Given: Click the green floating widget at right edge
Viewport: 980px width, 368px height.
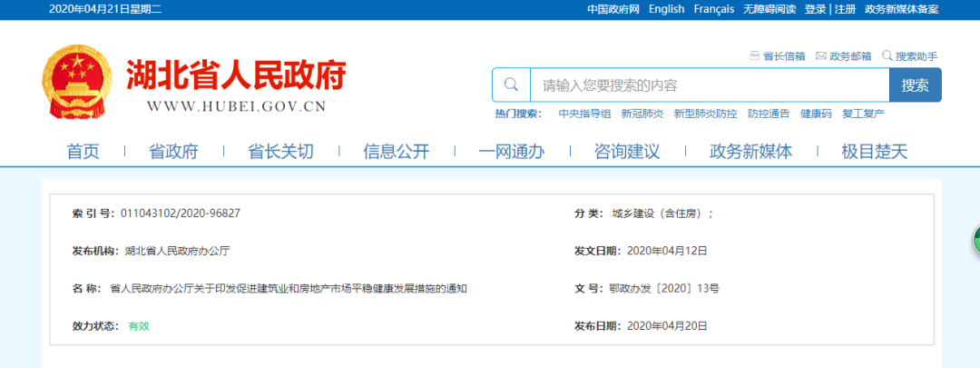Looking at the screenshot, I should [x=975, y=241].
